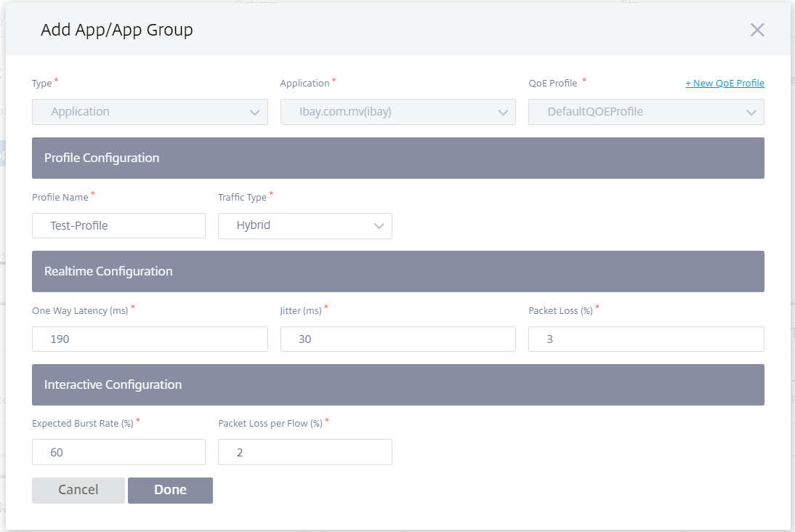Open the Traffic Type Hybrid dropdown
795x532 pixels.
point(304,226)
